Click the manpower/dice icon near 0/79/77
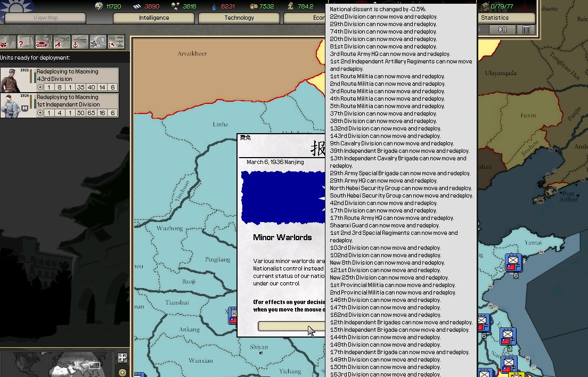The height and width of the screenshot is (377, 588). click(x=485, y=6)
